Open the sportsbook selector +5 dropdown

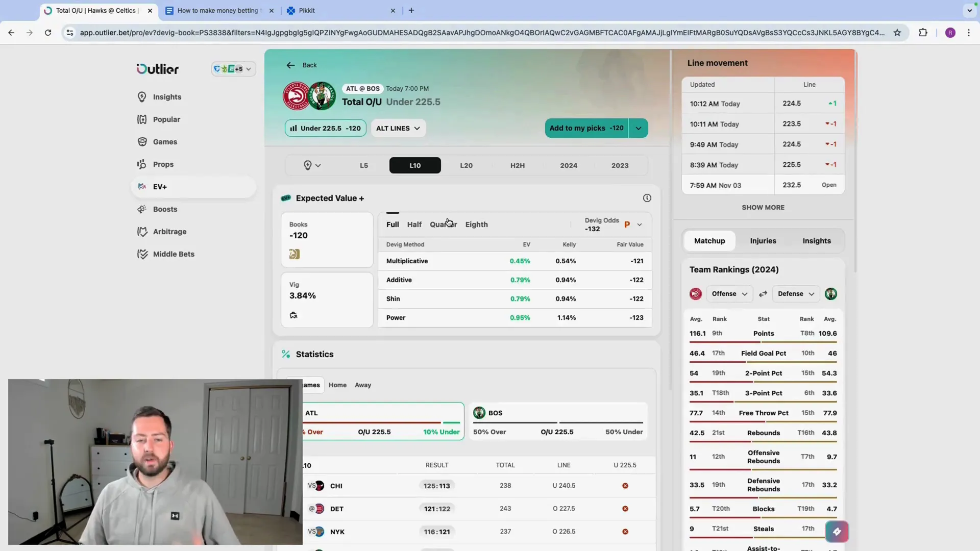coord(233,69)
